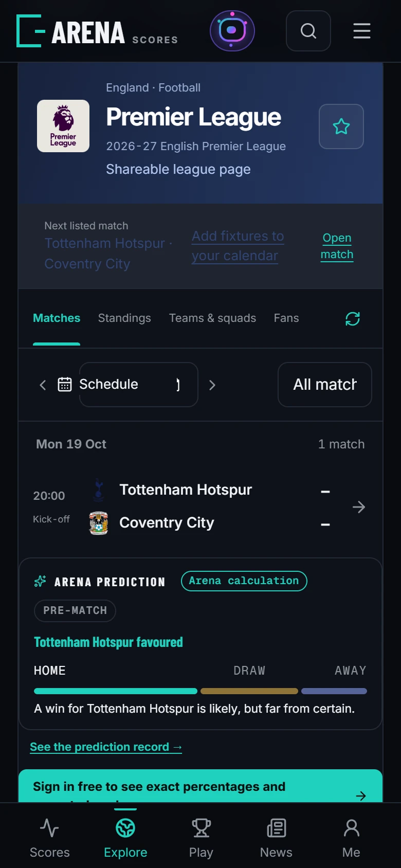Screen dimensions: 401x868
Task: Refresh matches with the reload icon
Action: (353, 319)
